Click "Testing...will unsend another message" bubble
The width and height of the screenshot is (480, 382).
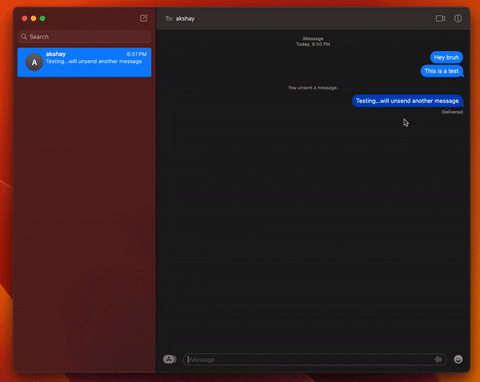[x=408, y=101]
